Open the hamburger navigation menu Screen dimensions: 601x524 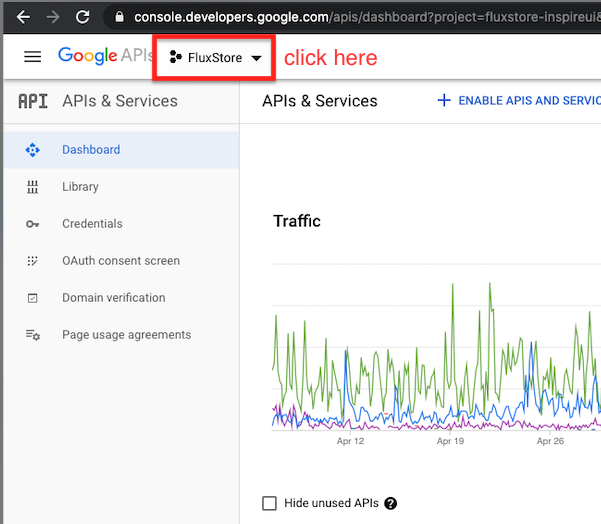tap(33, 57)
